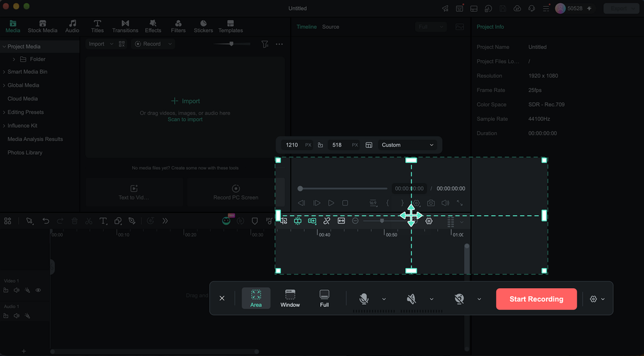This screenshot has width=644, height=356.
Task: Open the Titles tab
Action: click(97, 26)
